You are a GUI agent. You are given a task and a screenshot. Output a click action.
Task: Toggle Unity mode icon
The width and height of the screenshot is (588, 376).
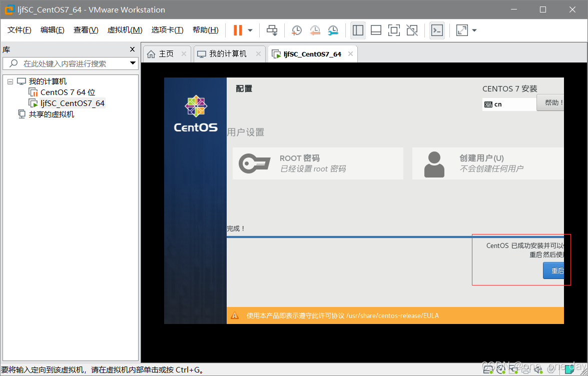point(412,30)
